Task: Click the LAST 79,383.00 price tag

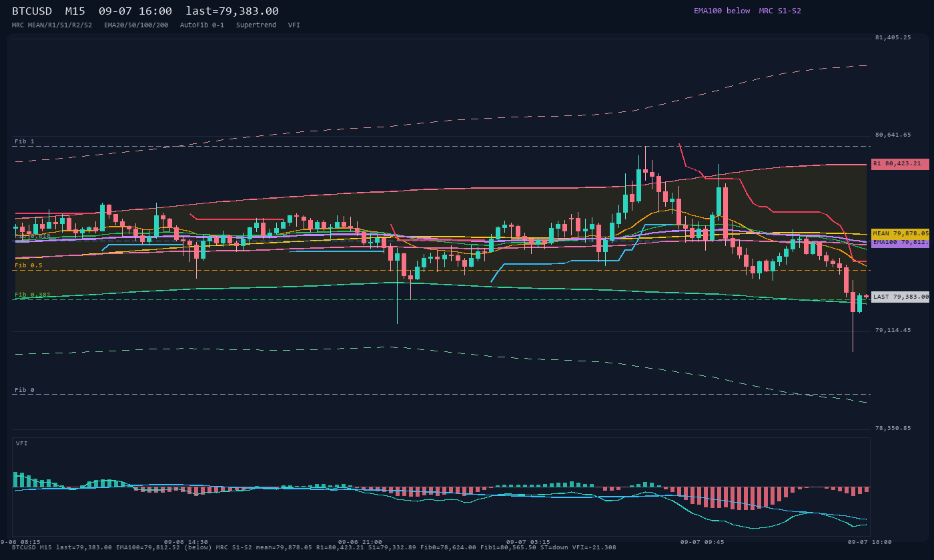Action: pos(900,297)
